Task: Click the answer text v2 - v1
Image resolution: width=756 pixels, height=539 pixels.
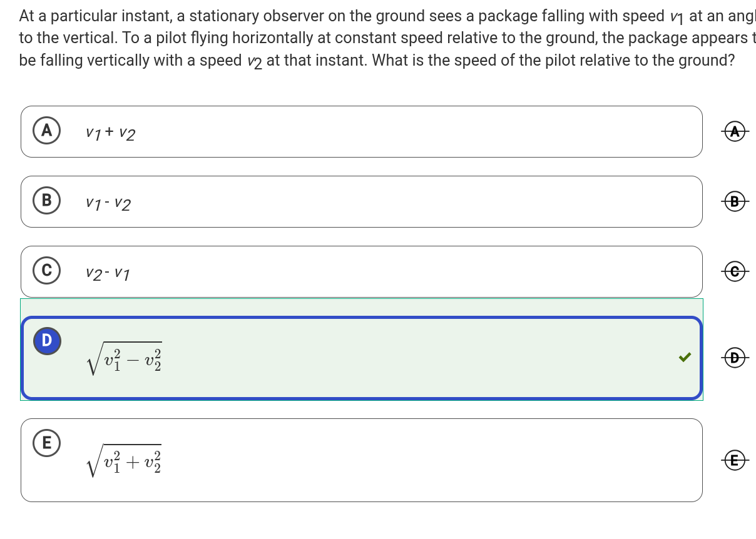Action: coord(108,274)
